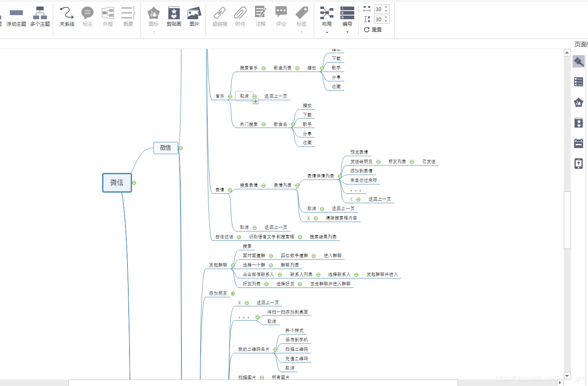Viewport: 588px width, 386px height.
Task: Collapse the 发起群聊 branch
Action: coord(233,265)
